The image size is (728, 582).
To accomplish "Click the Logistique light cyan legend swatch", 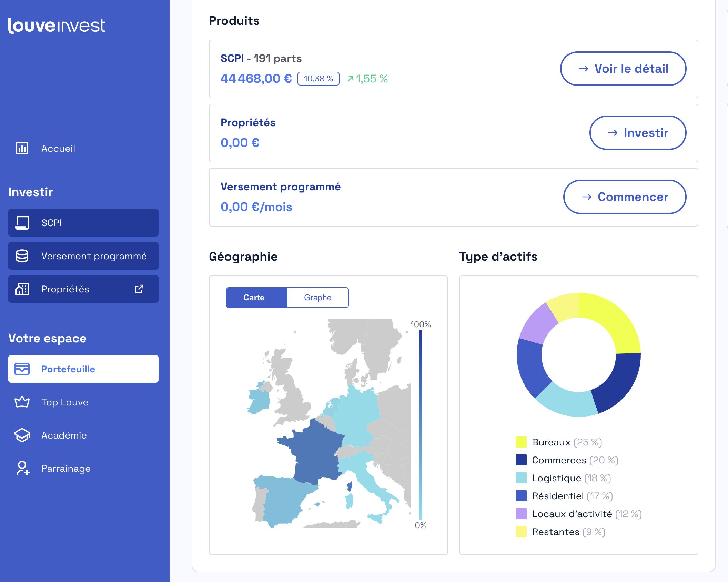I will tap(521, 478).
